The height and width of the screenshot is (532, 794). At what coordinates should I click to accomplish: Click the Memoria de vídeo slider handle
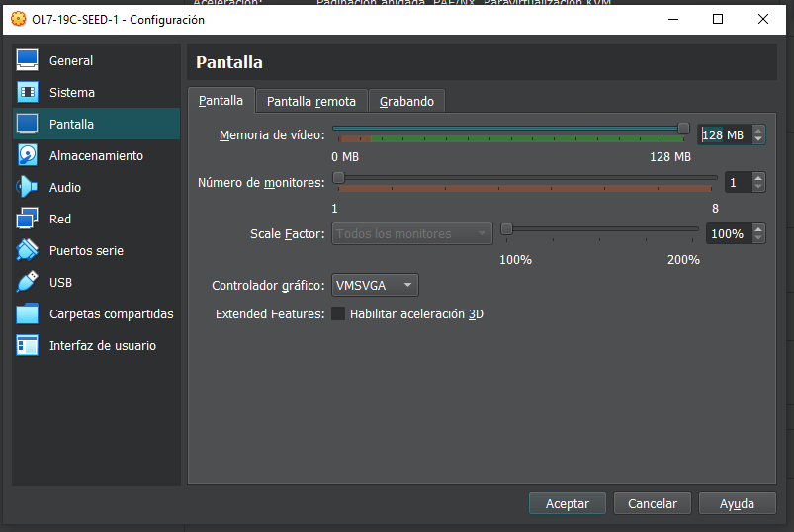[x=683, y=128]
